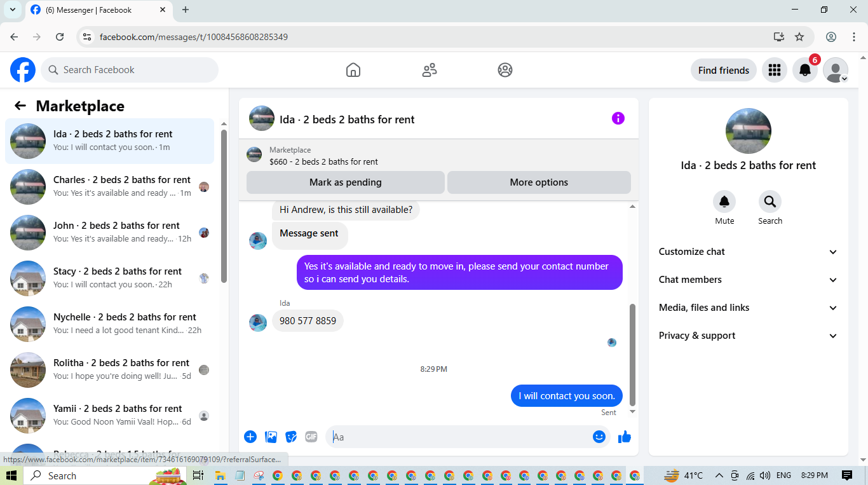Image resolution: width=868 pixels, height=485 pixels.
Task: Open Nychelle conversation in list
Action: tap(109, 324)
